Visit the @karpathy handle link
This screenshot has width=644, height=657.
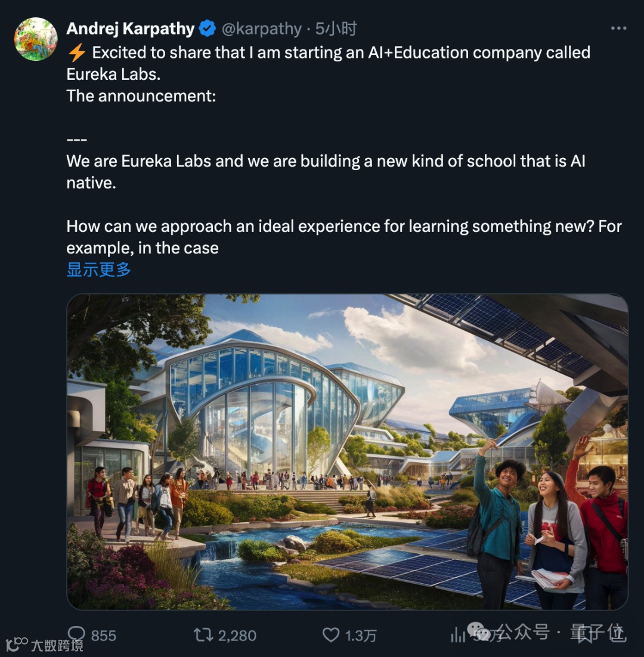pyautogui.click(x=261, y=29)
